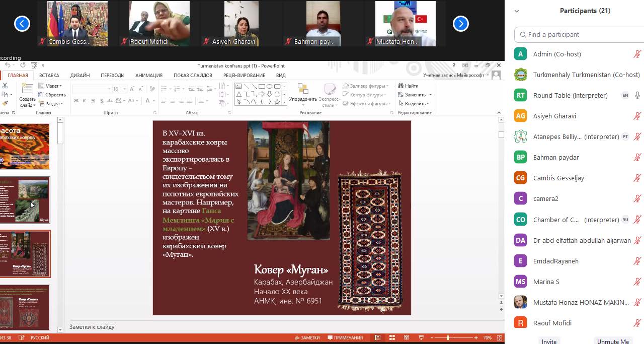This screenshot has height=344, width=644.
Task: Open Учетная запись Майкрософт account menu
Action: [456, 75]
